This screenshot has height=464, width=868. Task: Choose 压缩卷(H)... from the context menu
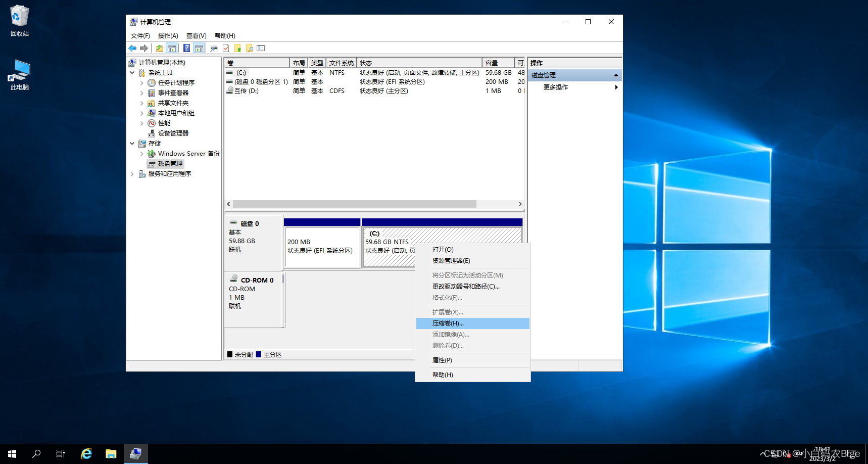coord(473,323)
